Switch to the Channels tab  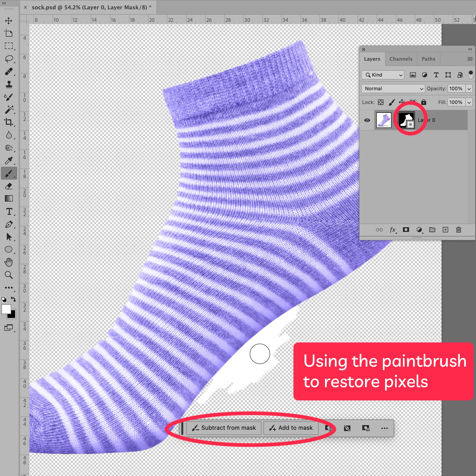[400, 59]
